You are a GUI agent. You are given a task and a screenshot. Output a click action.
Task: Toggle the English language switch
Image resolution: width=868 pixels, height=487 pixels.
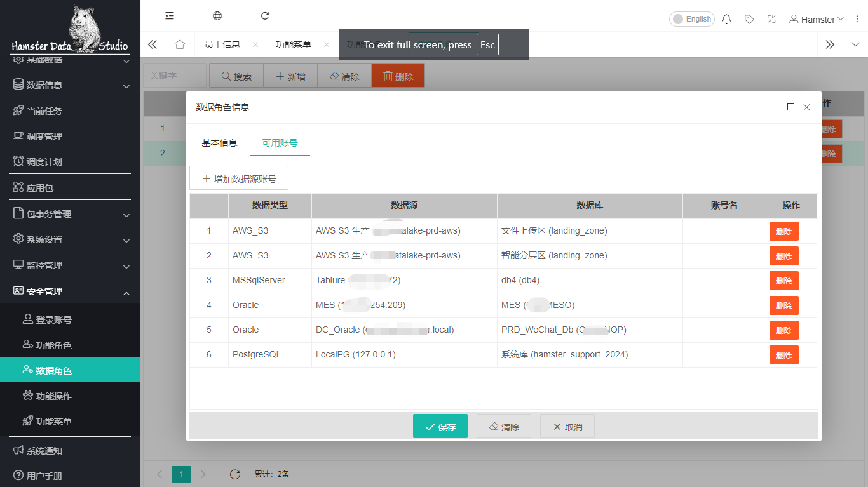[691, 19]
